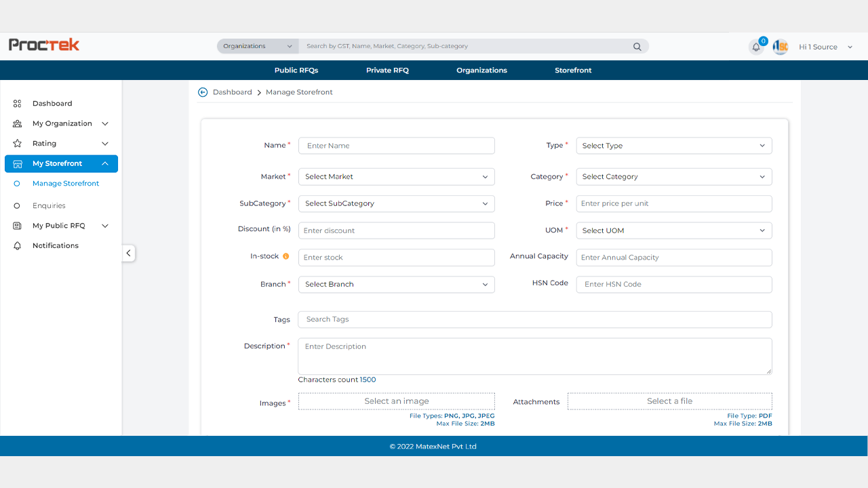This screenshot has height=488, width=868.
Task: Go to Public RFQs tab
Action: tap(296, 70)
